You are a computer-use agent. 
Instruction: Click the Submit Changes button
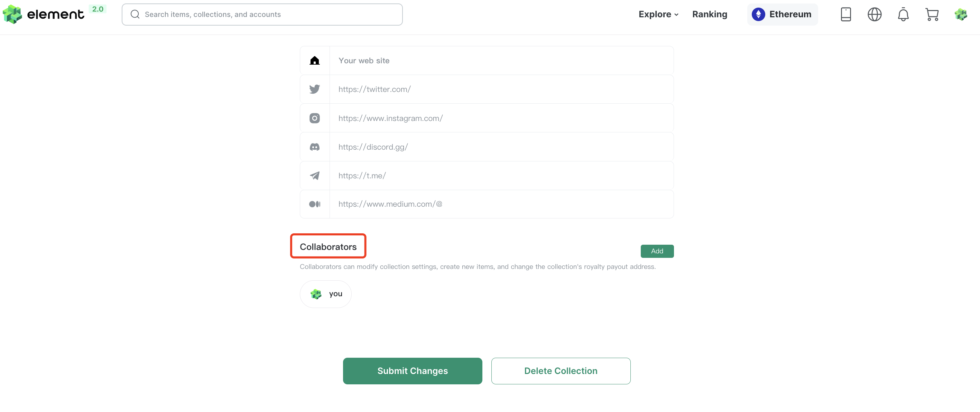(413, 371)
